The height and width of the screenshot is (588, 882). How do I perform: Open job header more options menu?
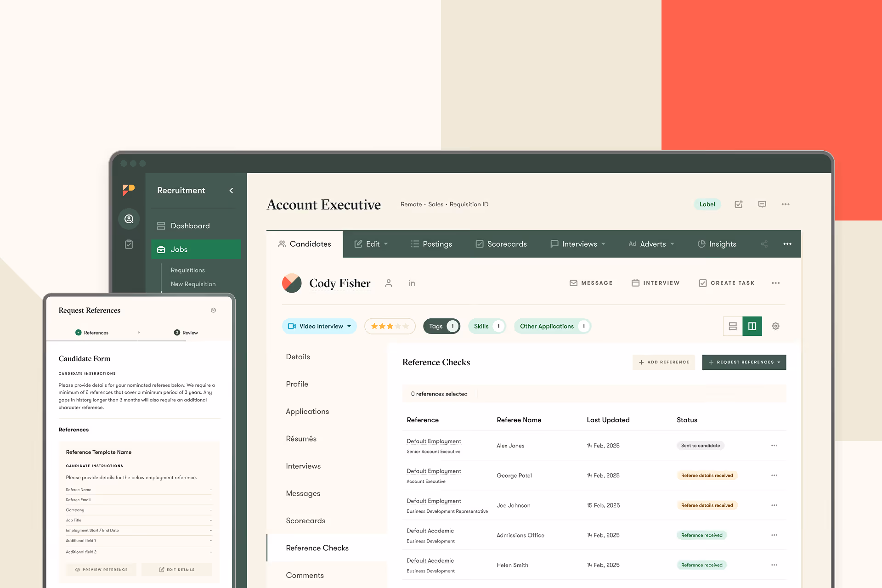click(786, 204)
